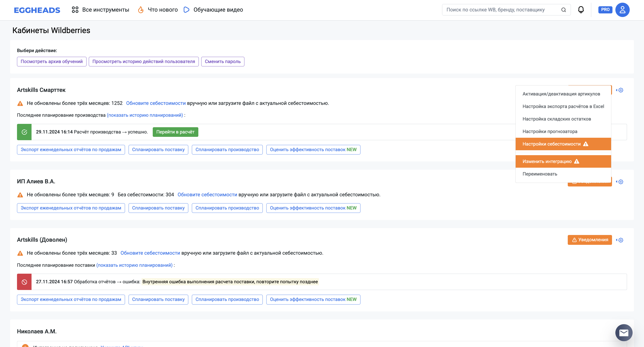Image resolution: width=644 pixels, height=347 pixels.
Task: Show planning history for Artskills Смарттек production
Action: coord(145,115)
